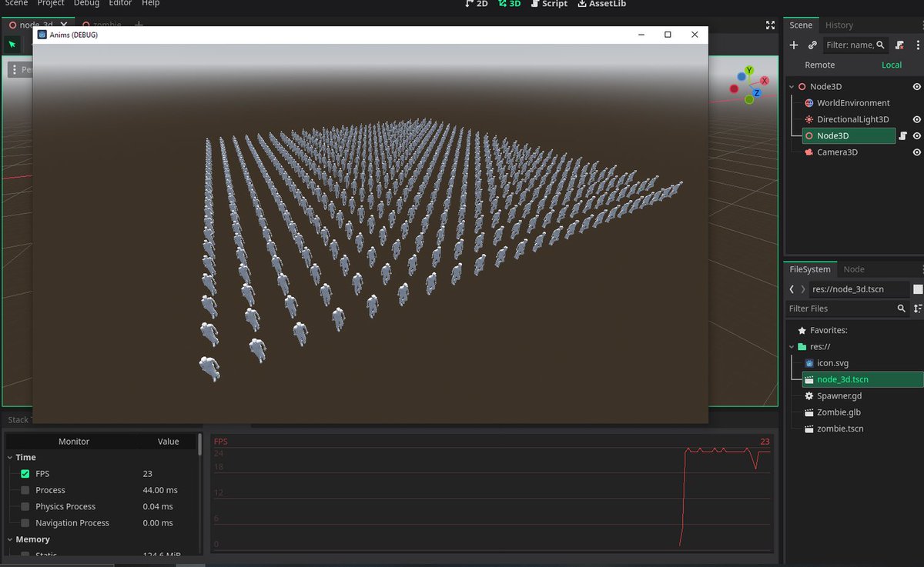Collapse the res:// folder tree

pos(792,347)
